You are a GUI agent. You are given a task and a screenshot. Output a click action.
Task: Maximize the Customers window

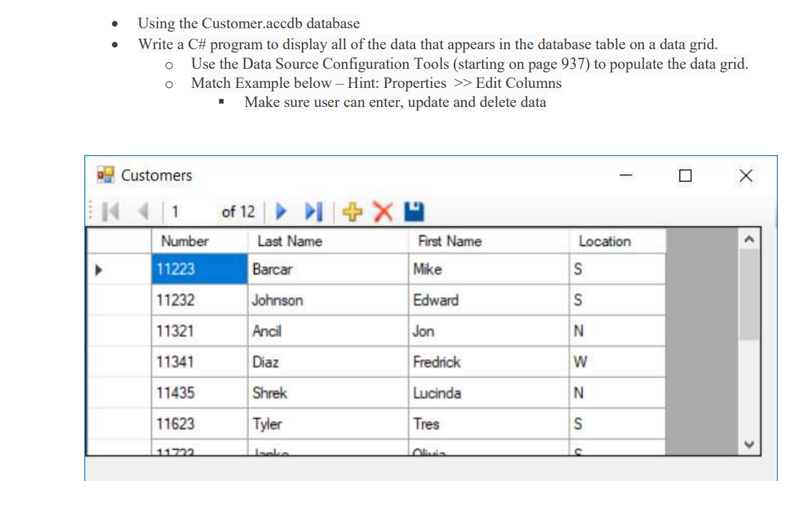pyautogui.click(x=685, y=176)
